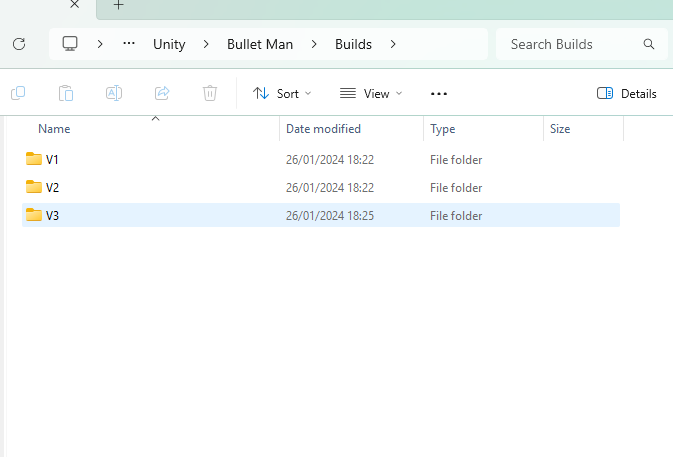Viewport: 673px width, 457px height.
Task: Open a new tab with plus button
Action: click(x=118, y=5)
